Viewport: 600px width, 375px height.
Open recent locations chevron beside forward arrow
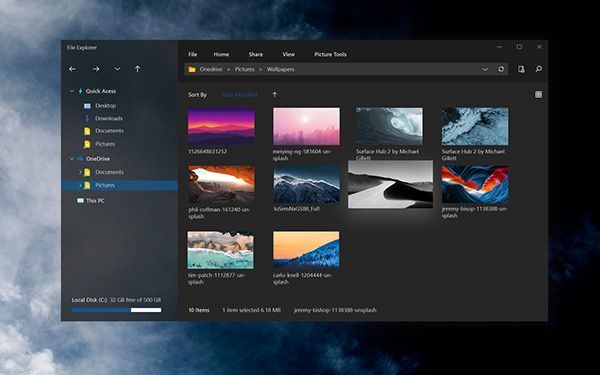click(117, 69)
